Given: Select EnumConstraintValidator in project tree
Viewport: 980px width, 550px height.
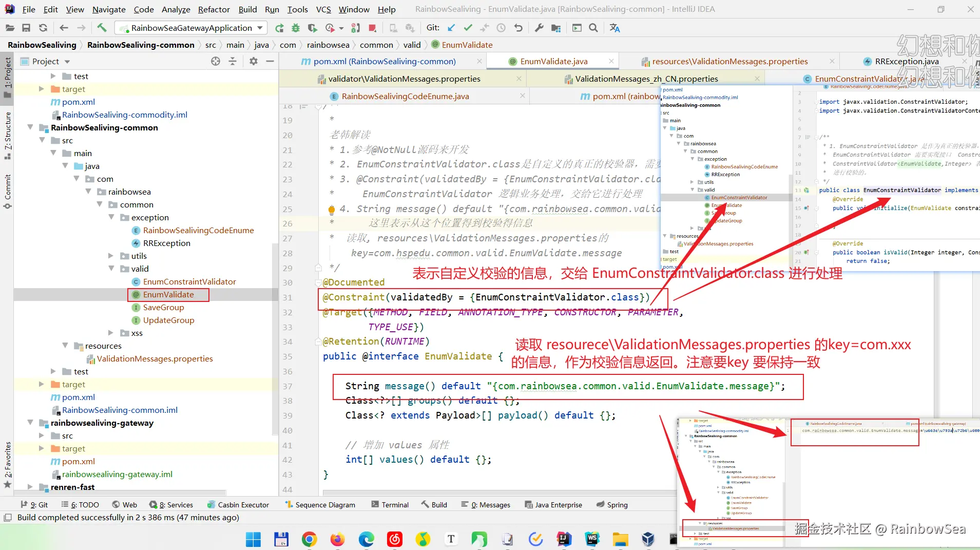Looking at the screenshot, I should pos(189,281).
